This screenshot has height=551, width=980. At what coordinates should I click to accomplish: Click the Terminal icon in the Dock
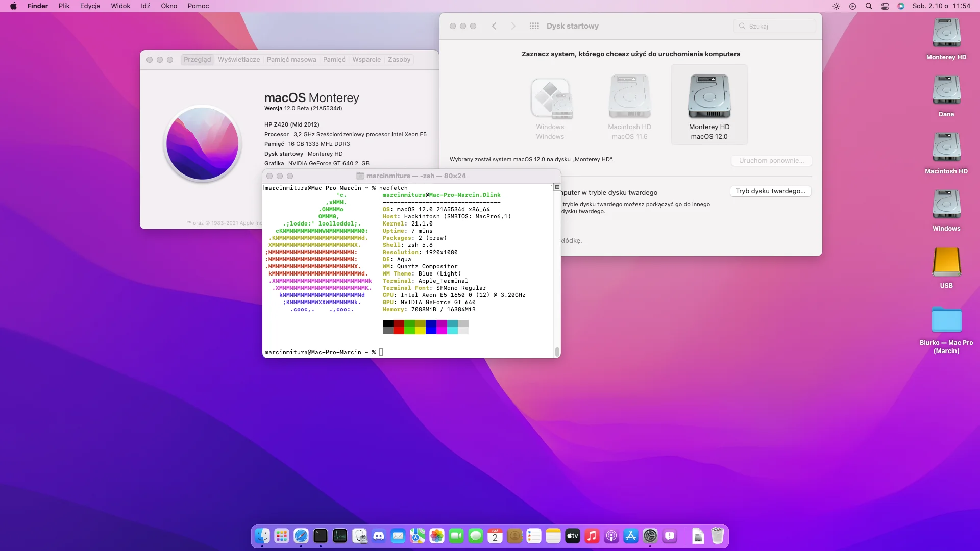(321, 536)
